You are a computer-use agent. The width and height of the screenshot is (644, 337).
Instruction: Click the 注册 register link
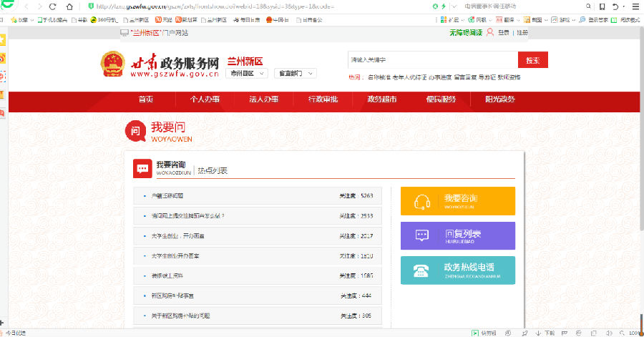click(x=522, y=33)
